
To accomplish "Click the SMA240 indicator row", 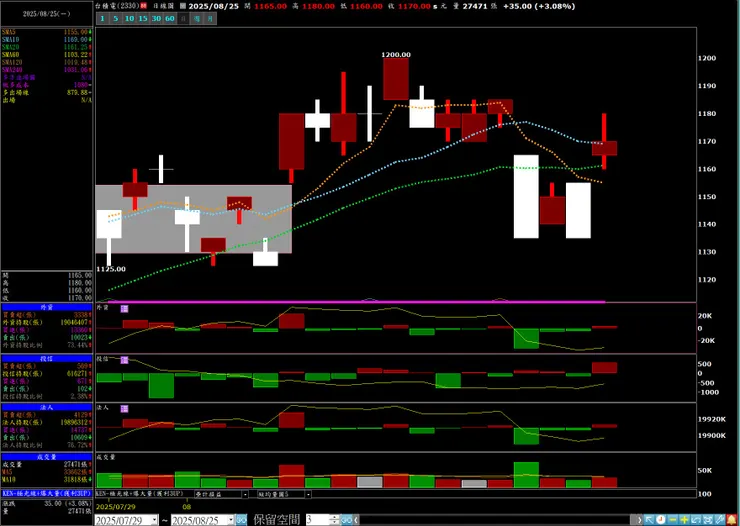I will (47, 70).
